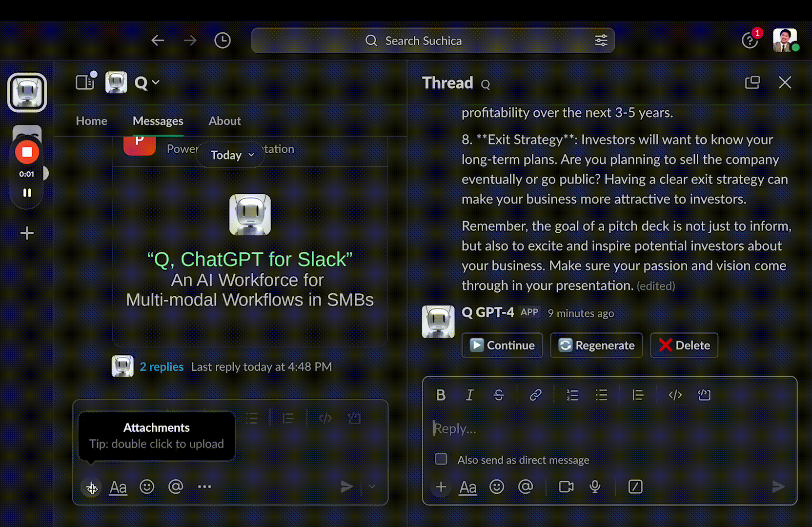Image resolution: width=812 pixels, height=527 pixels.
Task: Start an ordered list in thread reply
Action: pyautogui.click(x=572, y=395)
